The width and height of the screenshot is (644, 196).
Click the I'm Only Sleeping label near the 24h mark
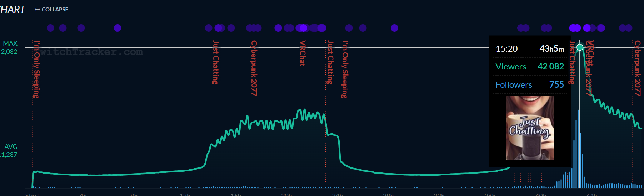click(345, 69)
